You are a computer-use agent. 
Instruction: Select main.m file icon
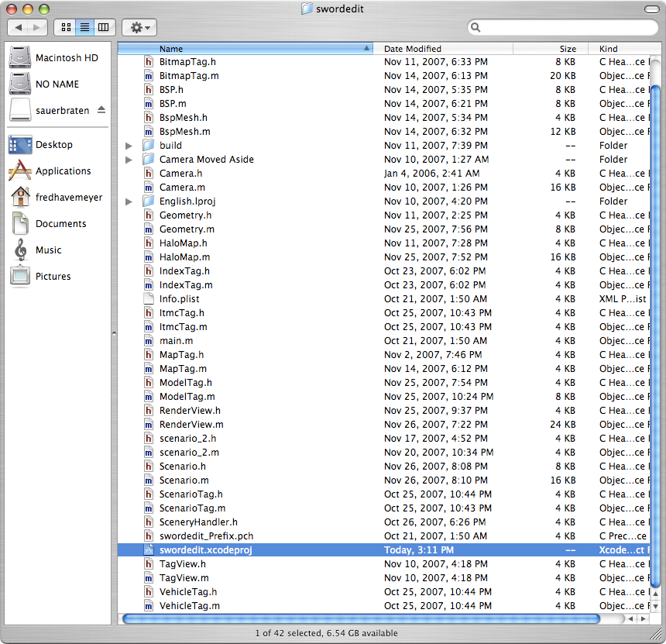pyautogui.click(x=148, y=341)
